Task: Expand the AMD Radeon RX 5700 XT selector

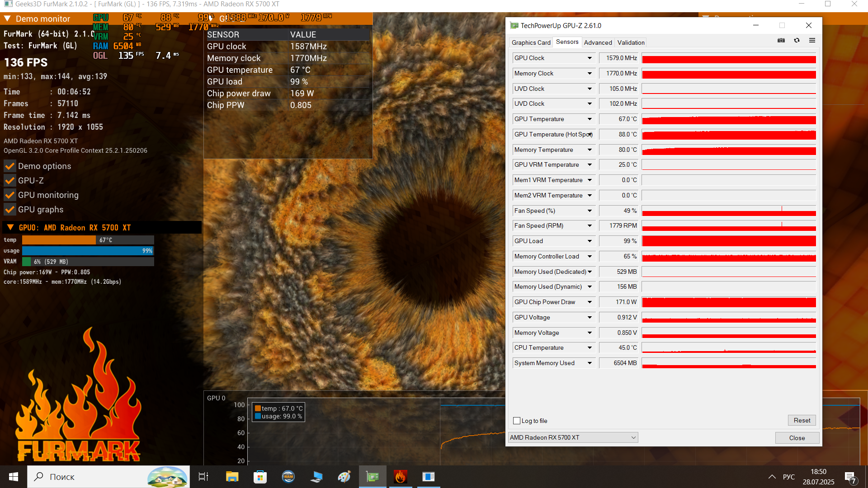Action: [633, 437]
